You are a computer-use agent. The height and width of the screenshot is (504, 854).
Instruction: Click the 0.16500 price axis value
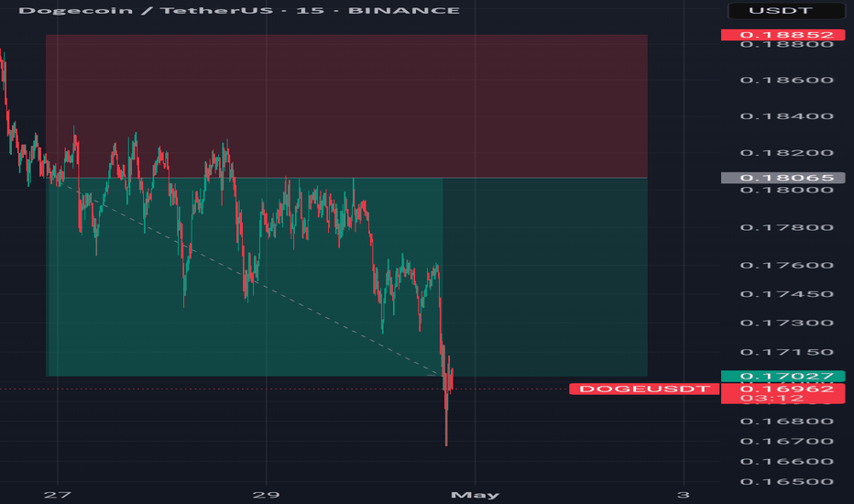pos(786,482)
